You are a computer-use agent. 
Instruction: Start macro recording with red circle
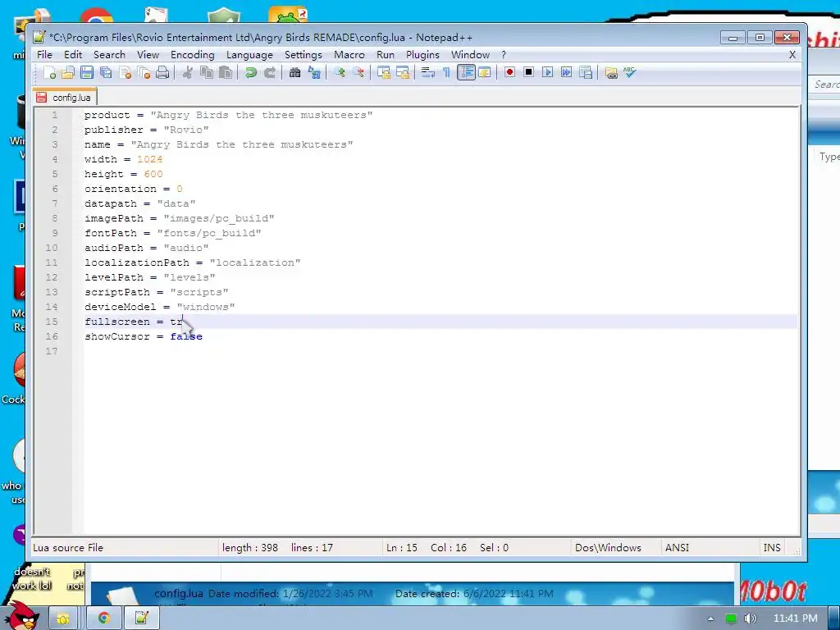click(509, 72)
